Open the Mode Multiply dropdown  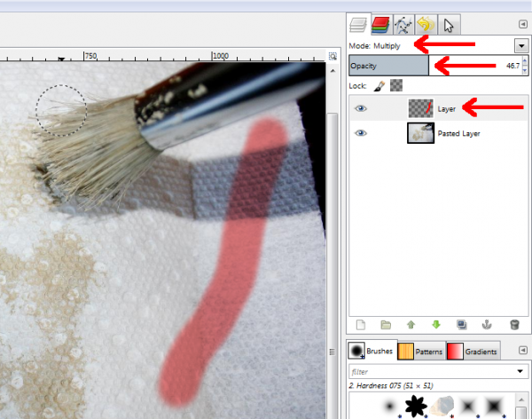(x=521, y=45)
